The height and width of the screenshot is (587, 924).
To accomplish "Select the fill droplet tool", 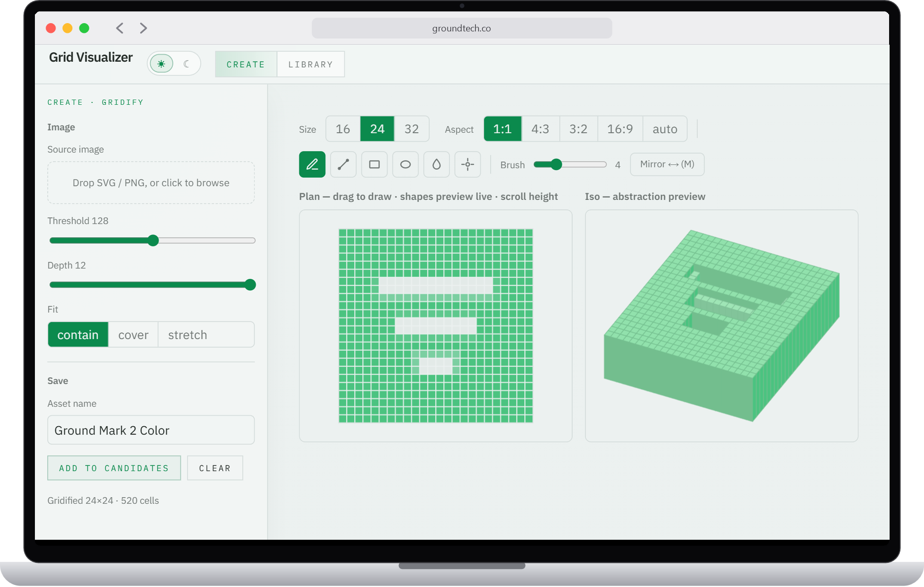I will click(436, 164).
